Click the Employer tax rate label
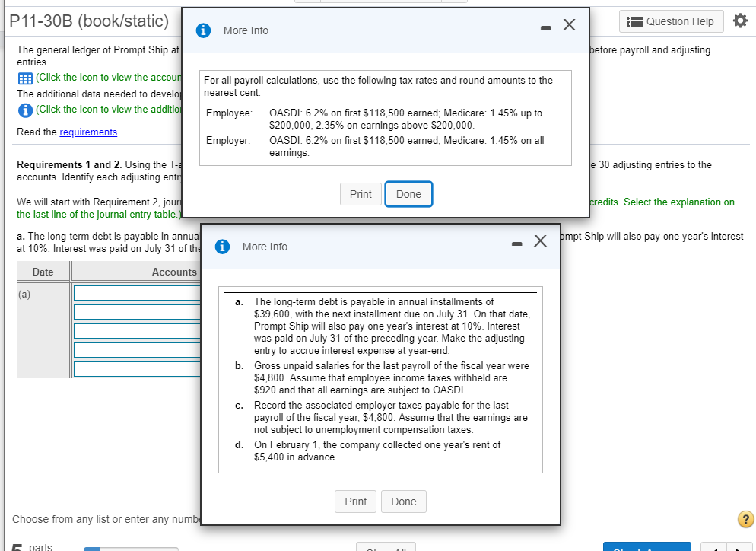The width and height of the screenshot is (756, 551). 228,140
